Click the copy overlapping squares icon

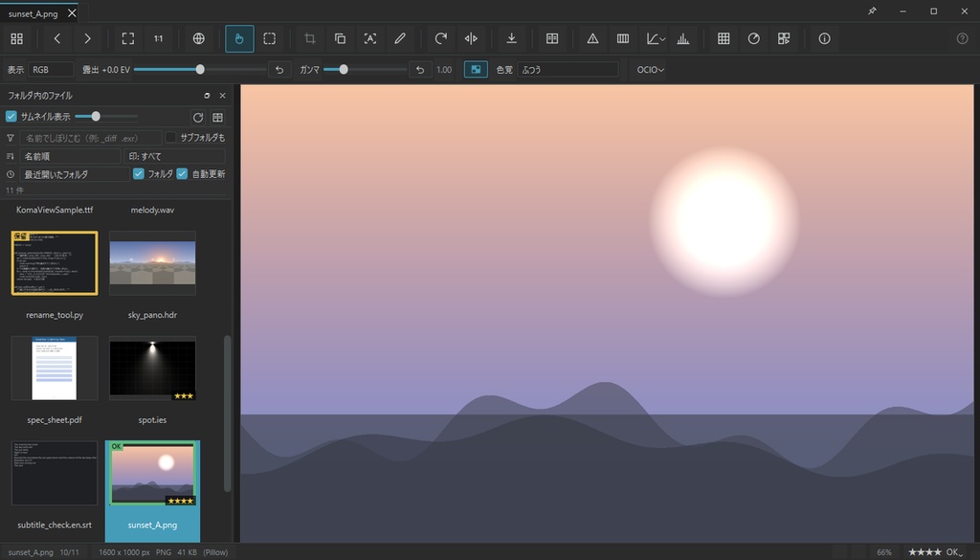click(340, 38)
